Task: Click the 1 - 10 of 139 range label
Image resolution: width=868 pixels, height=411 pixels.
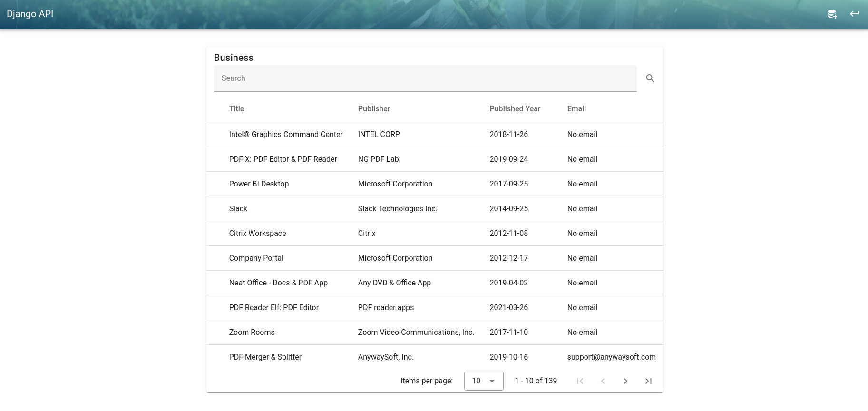Action: pyautogui.click(x=536, y=381)
